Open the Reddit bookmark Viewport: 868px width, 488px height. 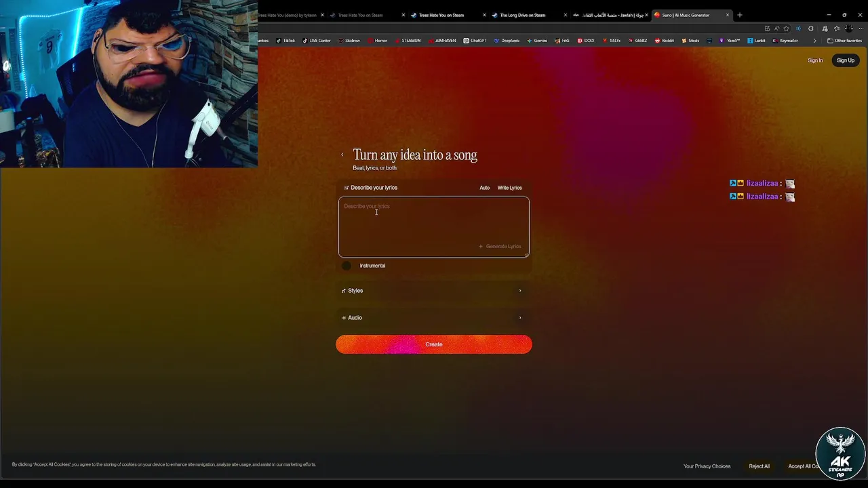click(x=665, y=41)
